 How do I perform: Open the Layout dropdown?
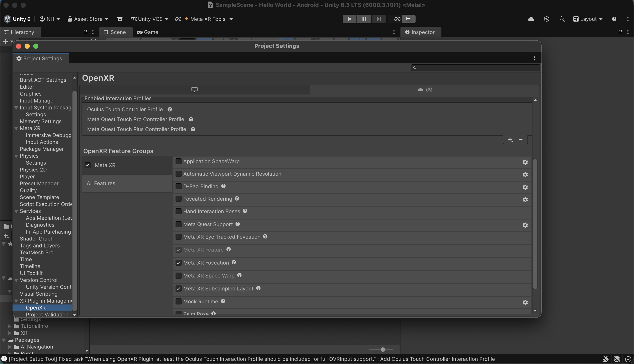tap(588, 19)
